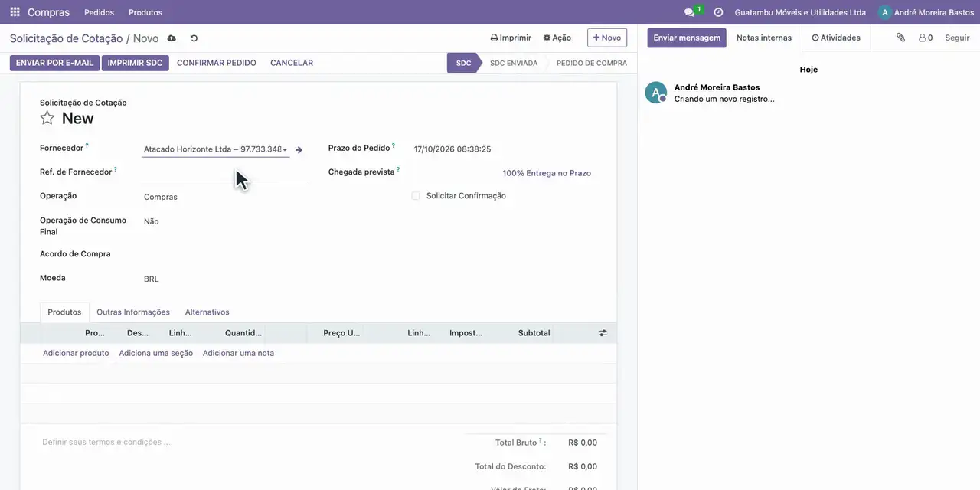980x490 pixels.
Task: Open column settings icon in product table
Action: tap(603, 333)
